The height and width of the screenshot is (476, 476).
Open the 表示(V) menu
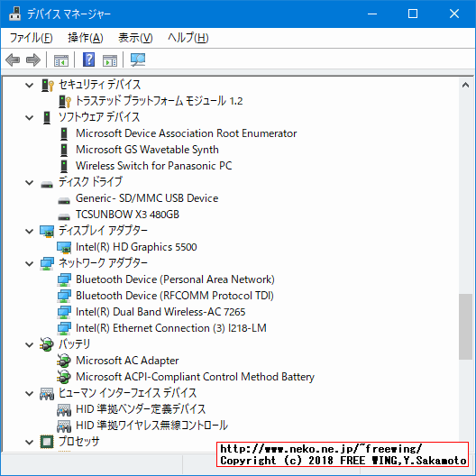click(135, 38)
